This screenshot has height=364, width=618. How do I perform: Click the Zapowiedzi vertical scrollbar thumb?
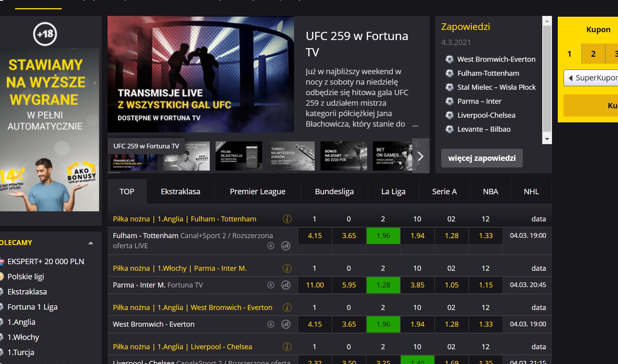547,79
